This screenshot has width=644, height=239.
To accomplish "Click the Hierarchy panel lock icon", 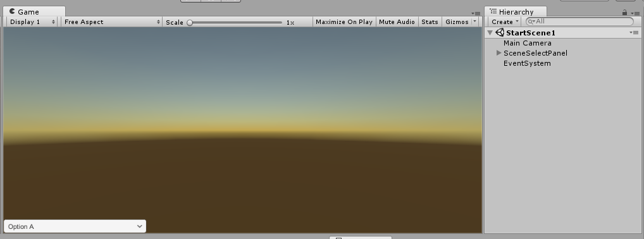I will point(624,13).
